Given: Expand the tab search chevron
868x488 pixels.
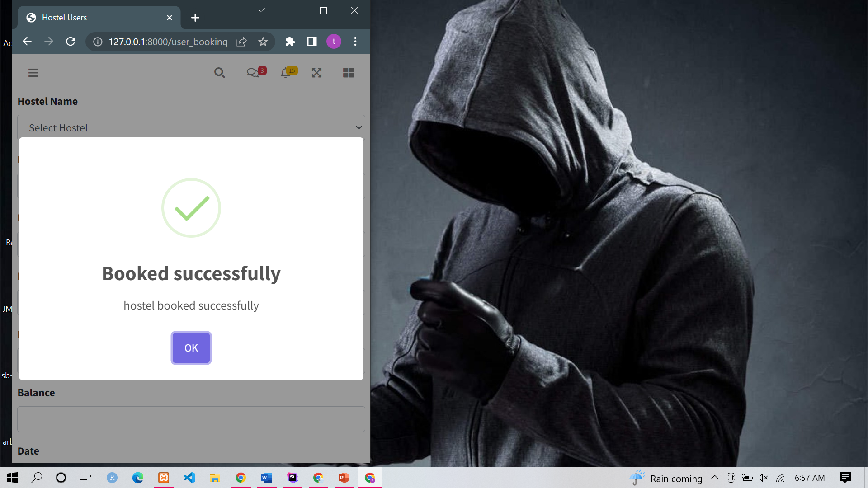Looking at the screenshot, I should pyautogui.click(x=261, y=10).
